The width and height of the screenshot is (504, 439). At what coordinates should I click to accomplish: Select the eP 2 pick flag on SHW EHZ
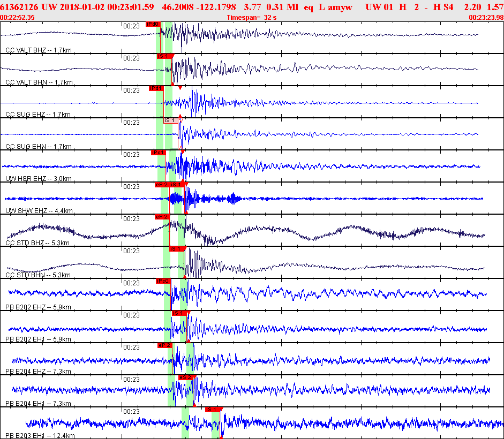pos(162,185)
